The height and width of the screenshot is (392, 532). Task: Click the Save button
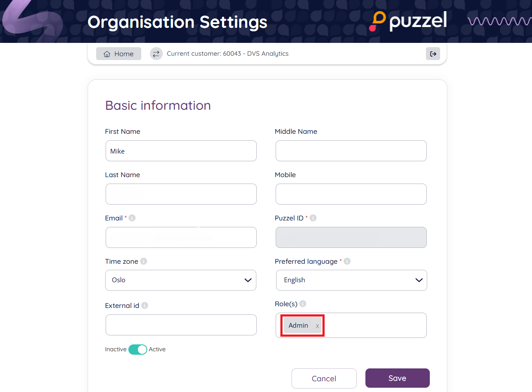click(x=397, y=378)
